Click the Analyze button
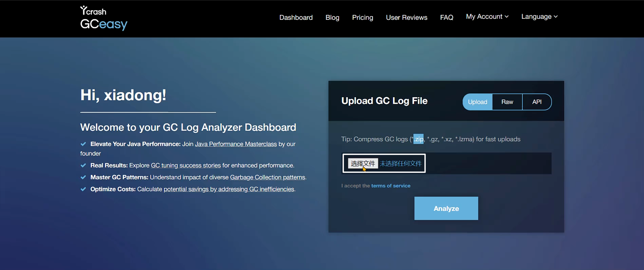Viewport: 644px width, 270px height. click(x=446, y=208)
